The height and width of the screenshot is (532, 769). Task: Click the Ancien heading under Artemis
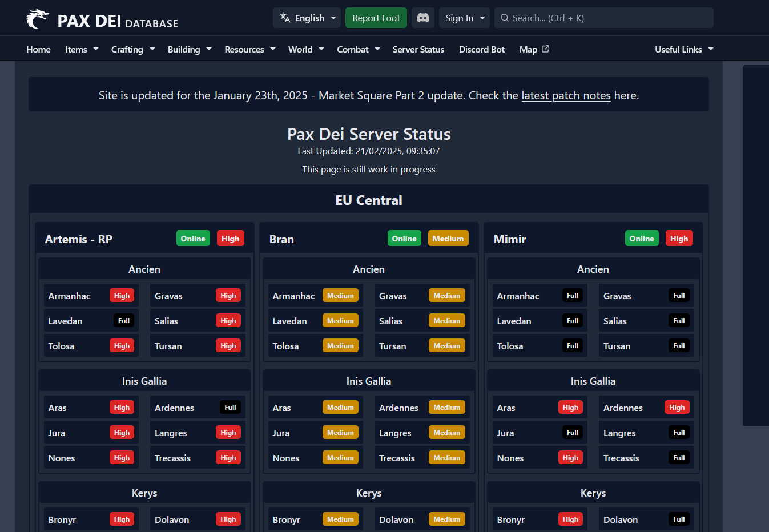click(x=144, y=269)
